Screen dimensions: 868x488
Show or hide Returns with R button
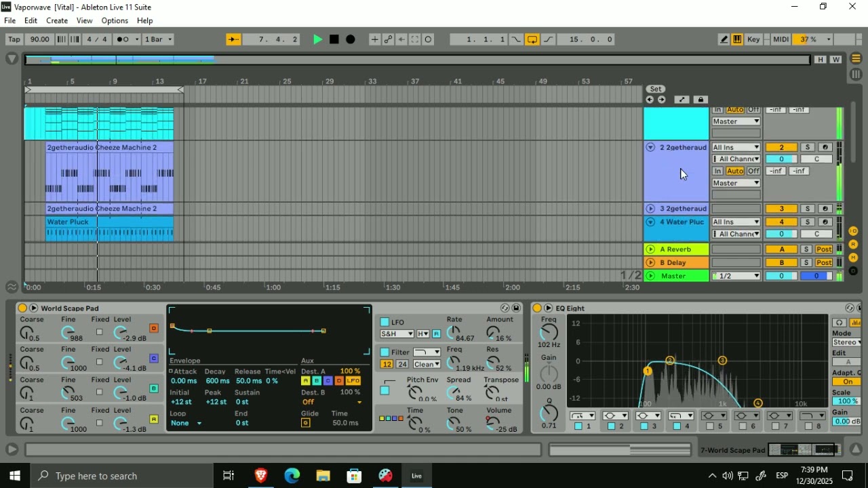click(853, 244)
